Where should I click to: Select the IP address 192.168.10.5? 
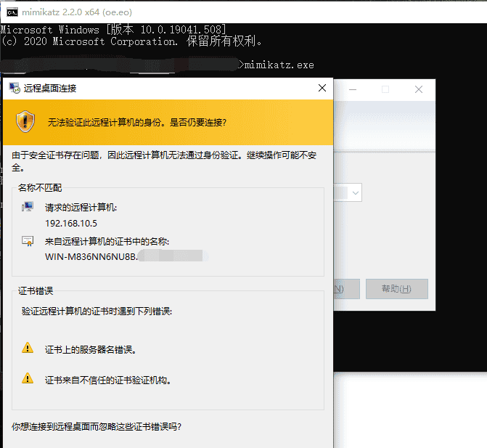(x=71, y=224)
